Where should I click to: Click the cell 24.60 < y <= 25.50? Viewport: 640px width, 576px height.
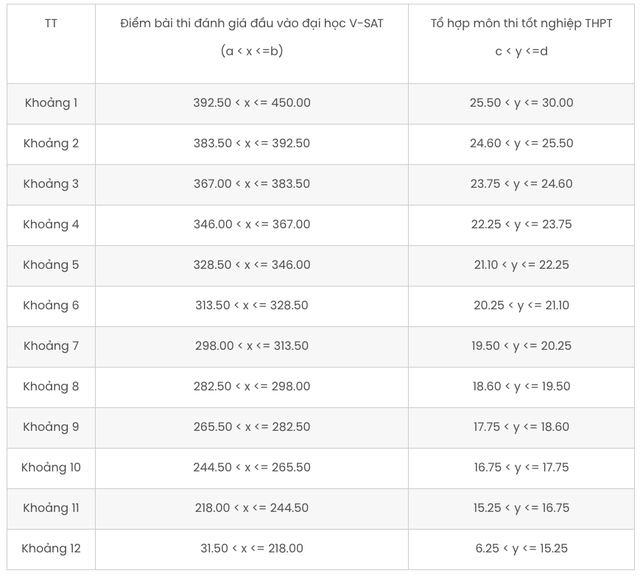pos(521,144)
